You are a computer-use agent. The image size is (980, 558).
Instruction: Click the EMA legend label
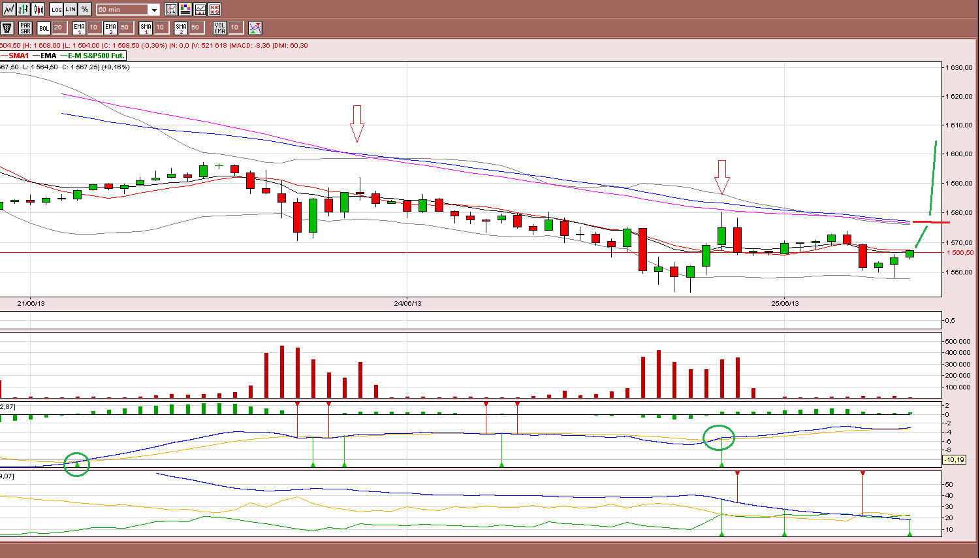coord(48,56)
